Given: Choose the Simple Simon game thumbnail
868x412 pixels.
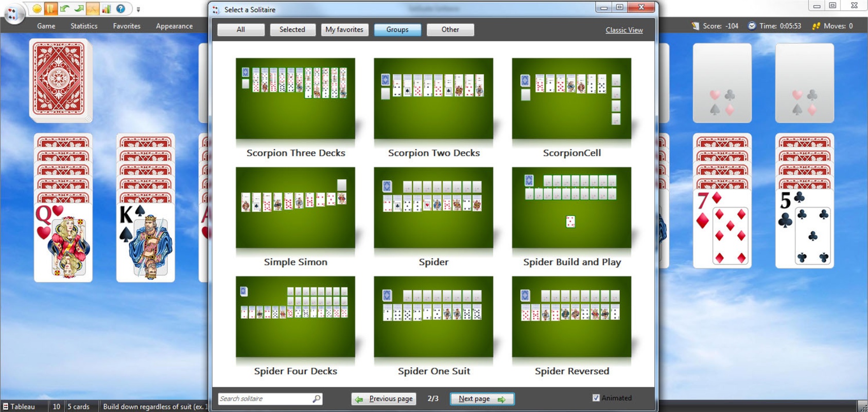Looking at the screenshot, I should tap(296, 208).
